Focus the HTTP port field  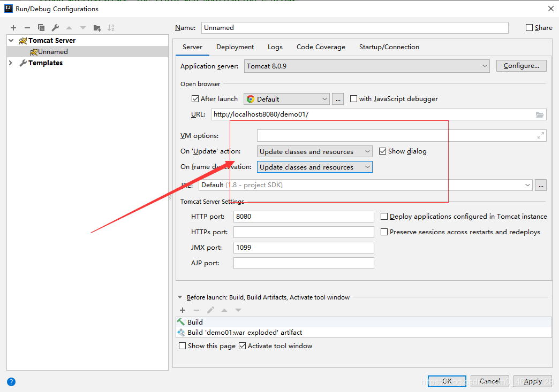pos(304,217)
